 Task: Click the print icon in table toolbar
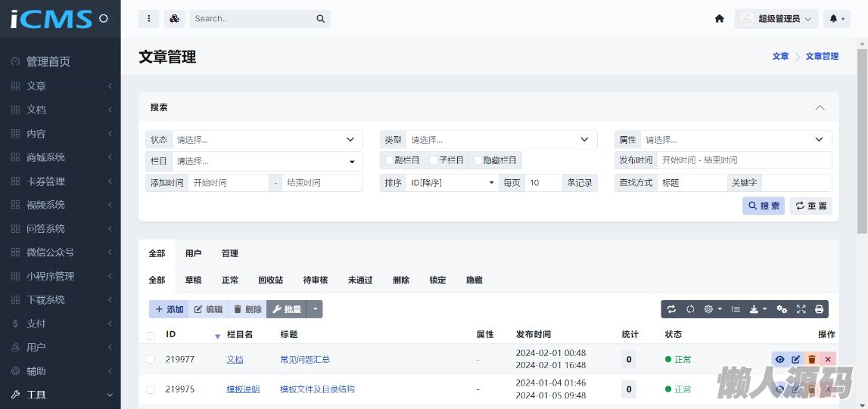(819, 309)
